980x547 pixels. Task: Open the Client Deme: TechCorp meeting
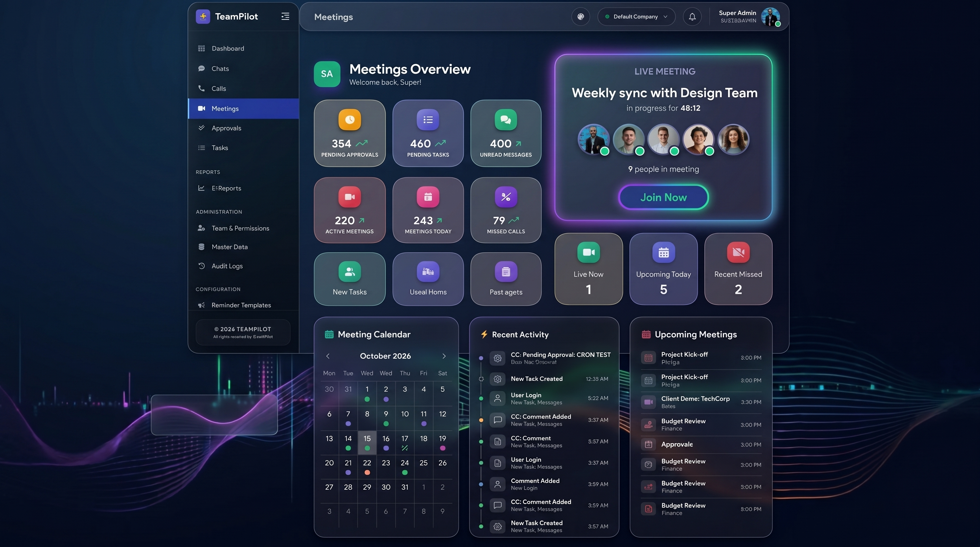tap(701, 402)
